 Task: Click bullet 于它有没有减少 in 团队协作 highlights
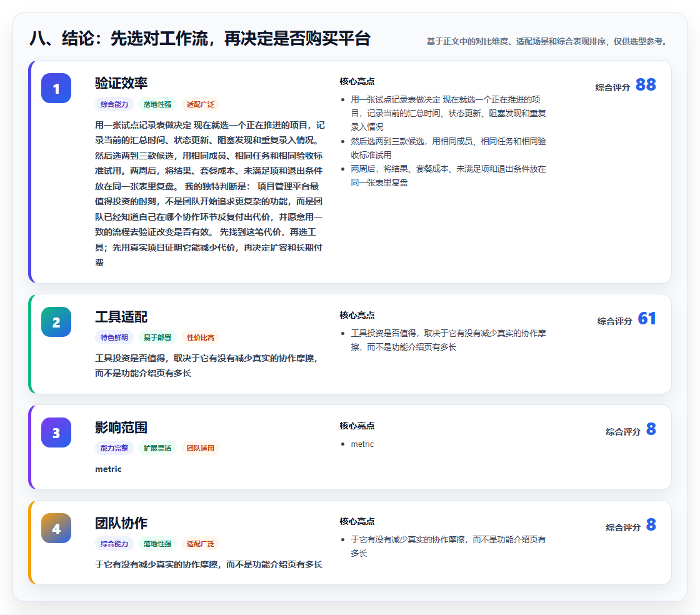tap(448, 546)
